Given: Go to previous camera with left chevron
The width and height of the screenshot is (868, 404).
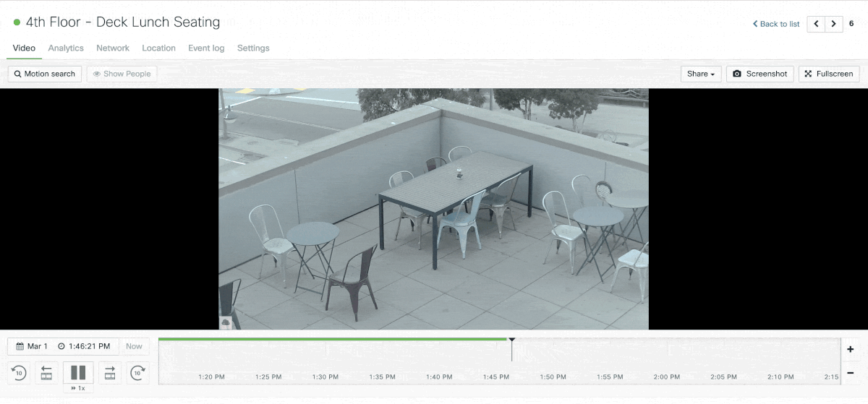Looking at the screenshot, I should tap(816, 24).
